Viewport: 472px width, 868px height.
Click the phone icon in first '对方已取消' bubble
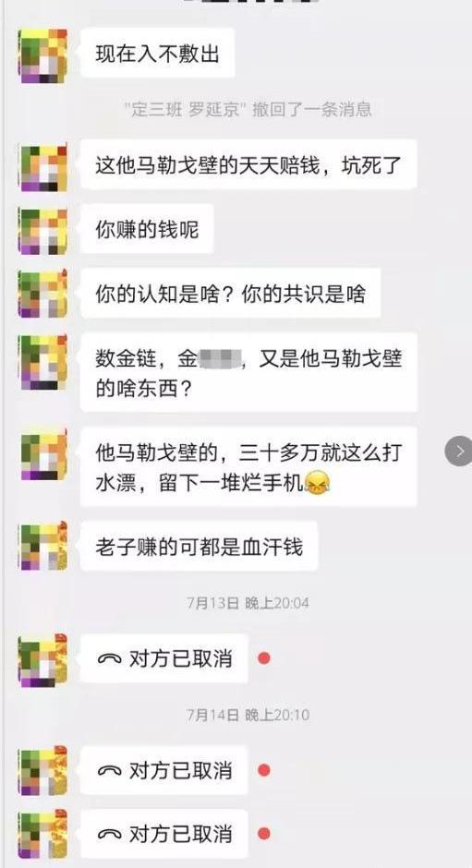[109, 658]
